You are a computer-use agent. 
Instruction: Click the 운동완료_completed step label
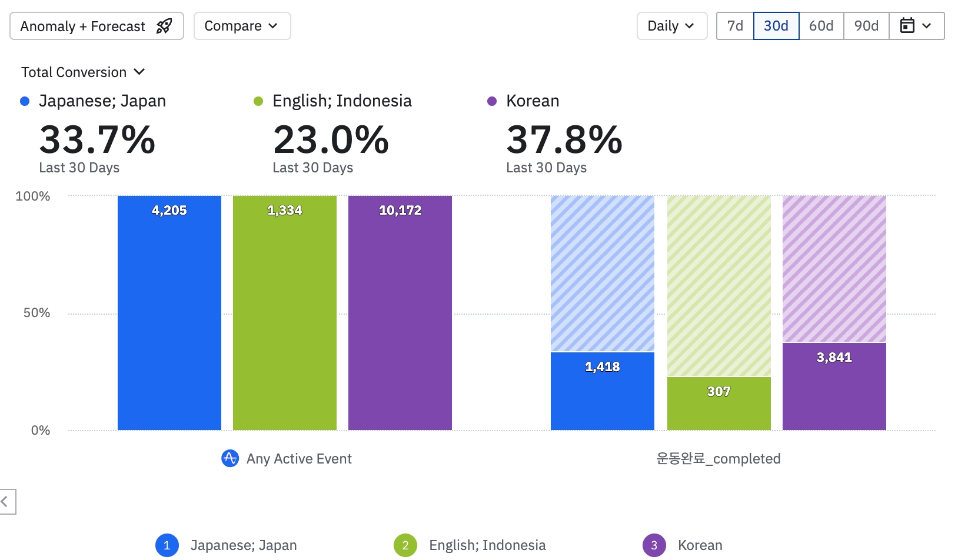click(x=718, y=459)
